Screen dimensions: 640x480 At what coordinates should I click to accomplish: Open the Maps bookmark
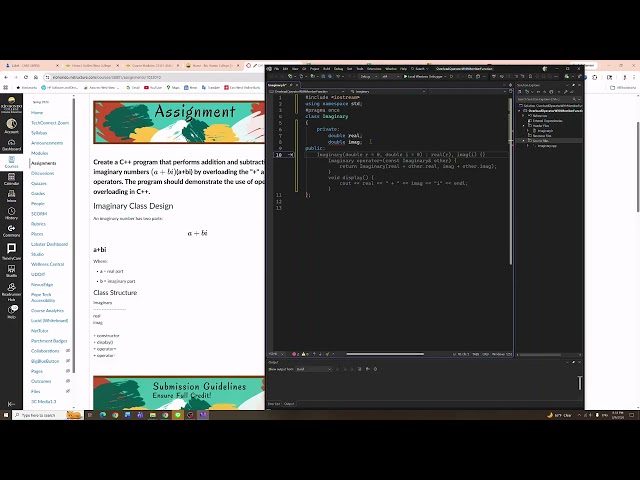pos(173,87)
